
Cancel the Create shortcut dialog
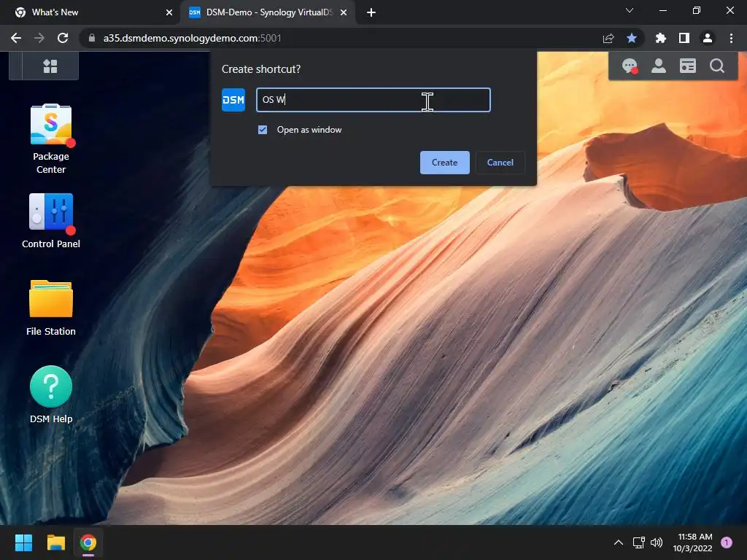click(x=500, y=163)
